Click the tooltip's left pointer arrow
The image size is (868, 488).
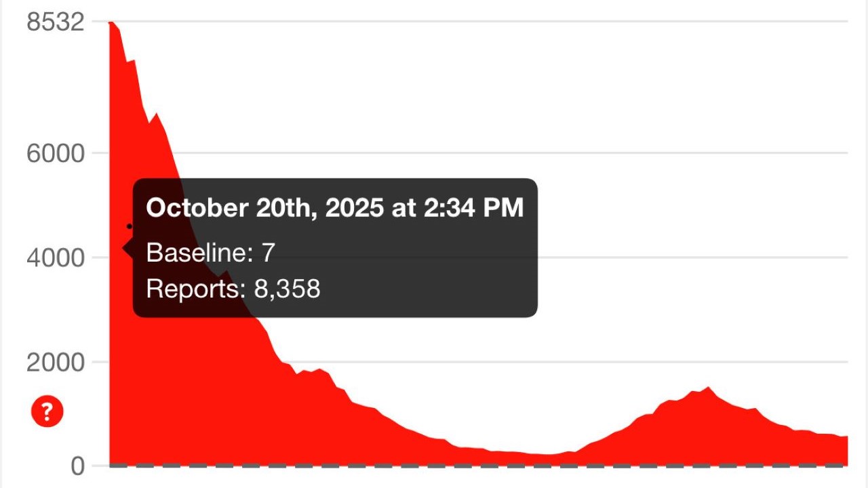[127, 248]
